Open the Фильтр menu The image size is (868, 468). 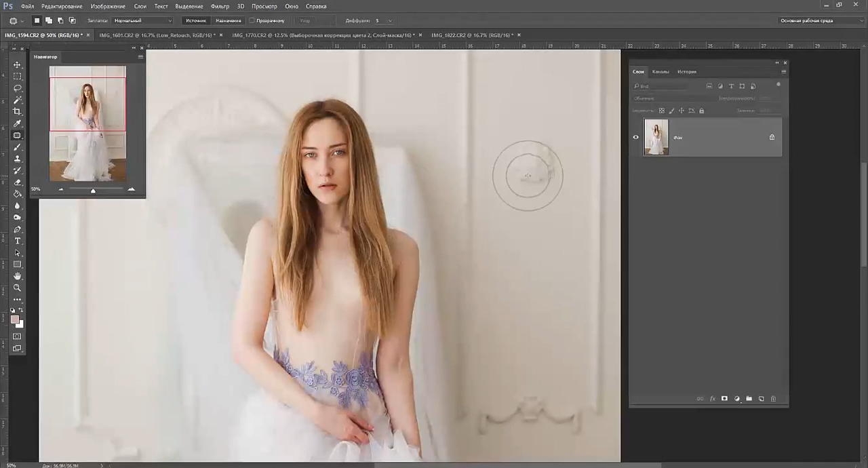pyautogui.click(x=220, y=6)
